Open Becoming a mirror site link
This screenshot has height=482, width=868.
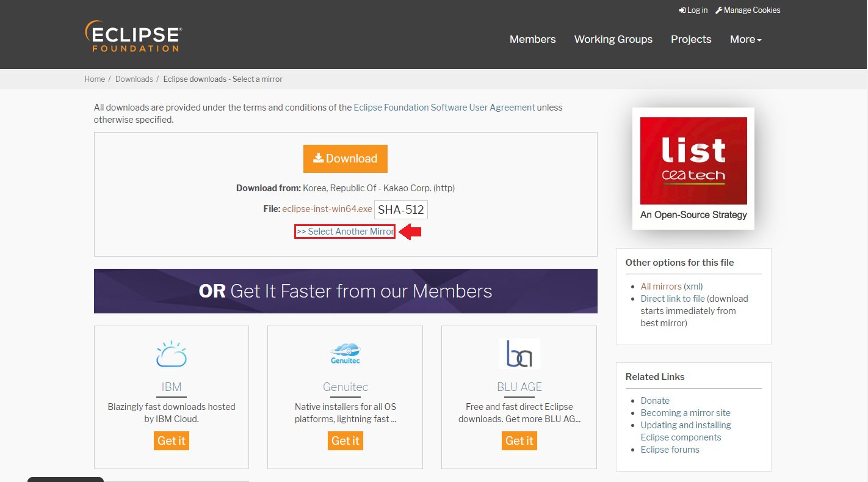tap(685, 413)
